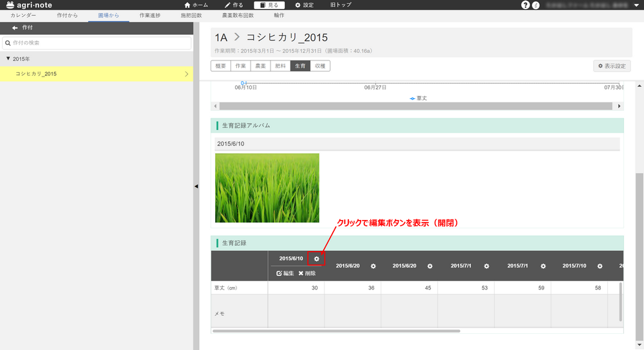Open 表示設定 display settings

(612, 66)
